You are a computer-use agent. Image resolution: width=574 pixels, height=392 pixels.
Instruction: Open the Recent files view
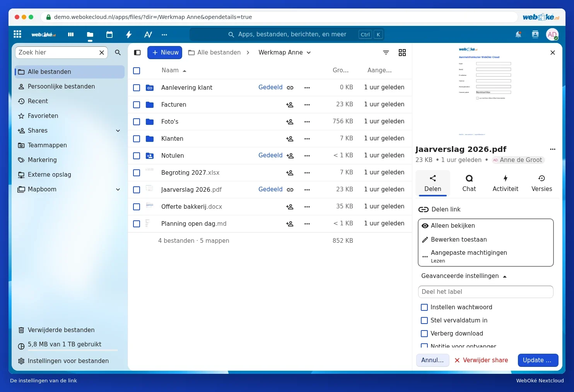click(70, 101)
